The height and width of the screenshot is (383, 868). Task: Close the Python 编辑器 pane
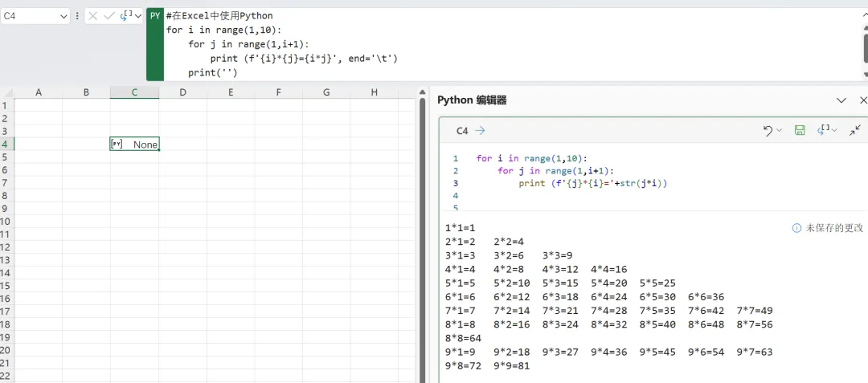tap(863, 100)
